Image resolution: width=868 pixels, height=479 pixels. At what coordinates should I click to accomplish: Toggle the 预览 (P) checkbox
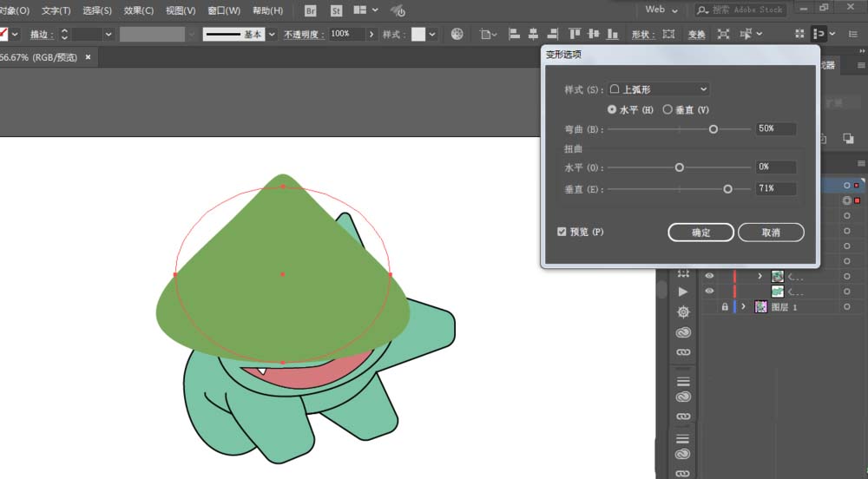point(562,231)
